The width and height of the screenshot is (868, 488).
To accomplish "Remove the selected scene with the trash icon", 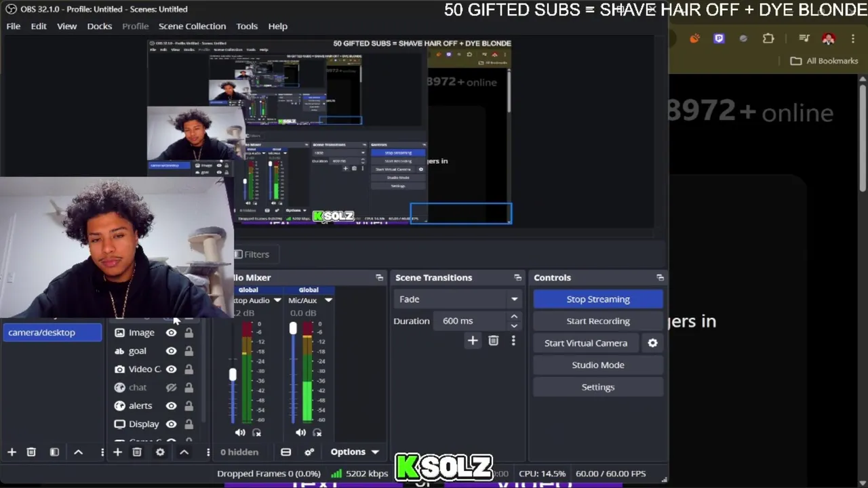I will point(31,452).
